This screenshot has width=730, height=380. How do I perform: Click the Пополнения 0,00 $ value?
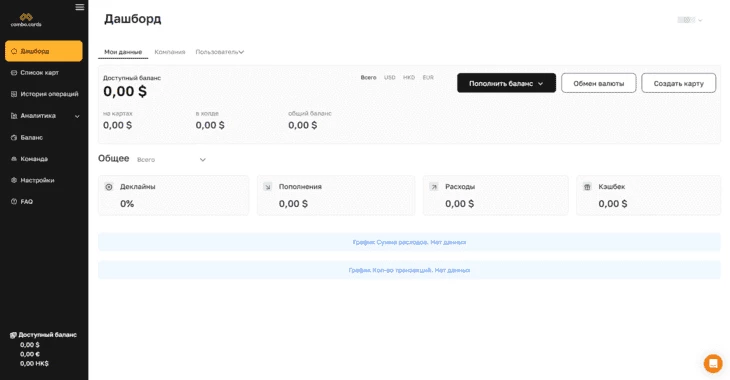coord(293,204)
